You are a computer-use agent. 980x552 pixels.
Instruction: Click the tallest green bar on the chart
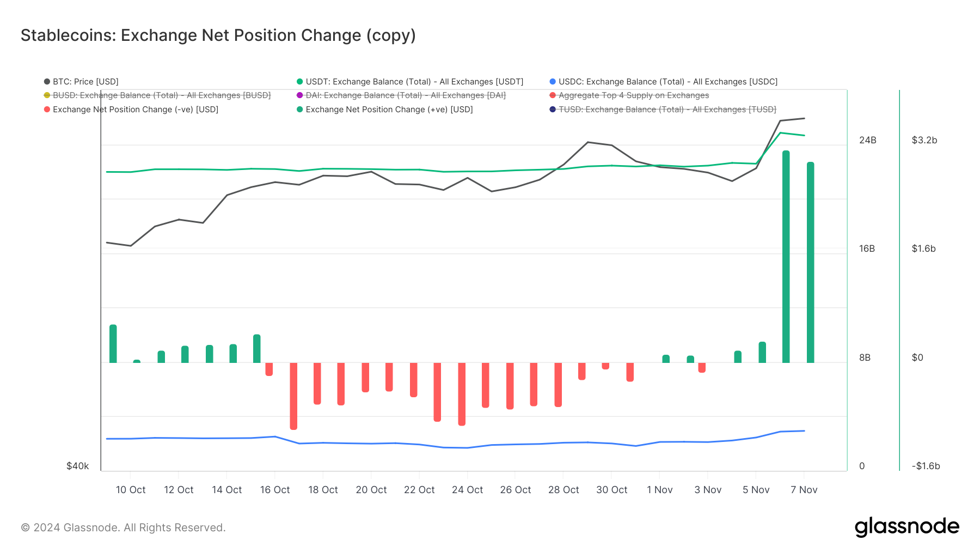786,256
